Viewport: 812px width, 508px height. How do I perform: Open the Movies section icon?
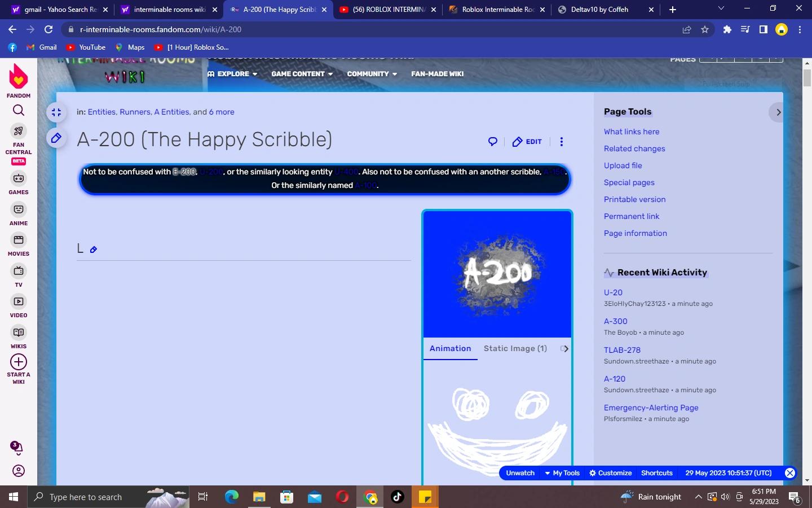tap(19, 240)
